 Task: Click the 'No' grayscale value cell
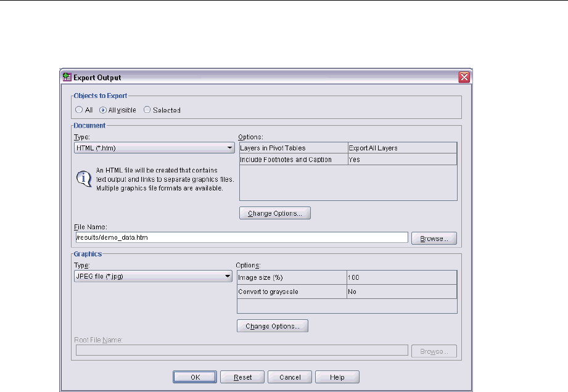click(x=401, y=292)
